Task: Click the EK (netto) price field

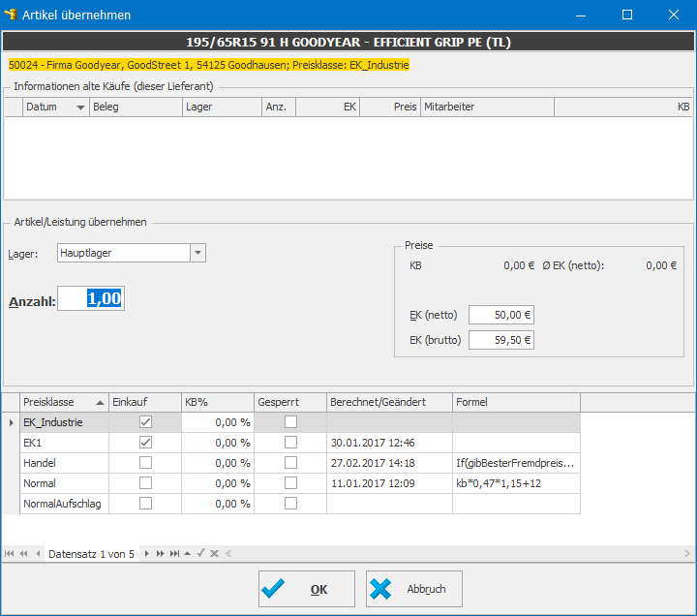Action: 501,315
